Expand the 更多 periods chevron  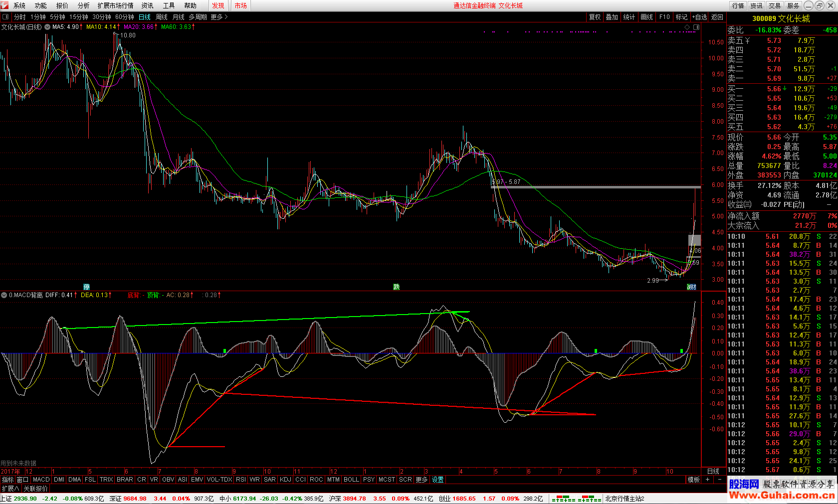click(x=226, y=17)
